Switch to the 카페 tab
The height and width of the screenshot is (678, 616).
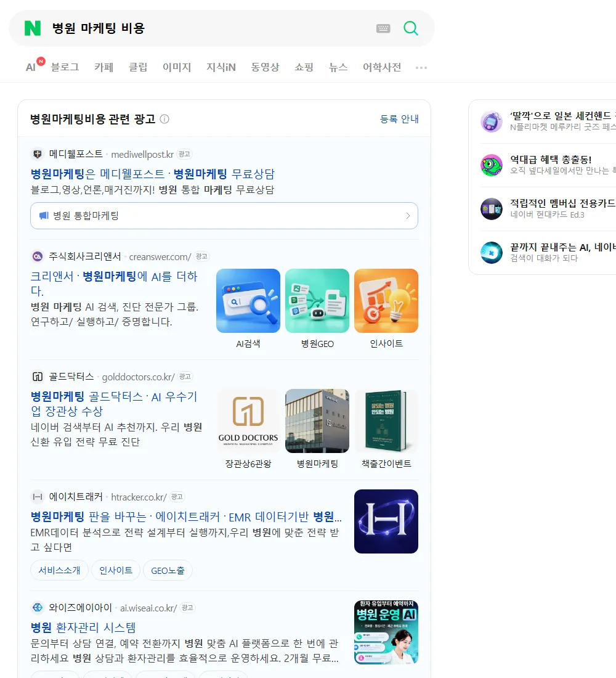point(103,67)
